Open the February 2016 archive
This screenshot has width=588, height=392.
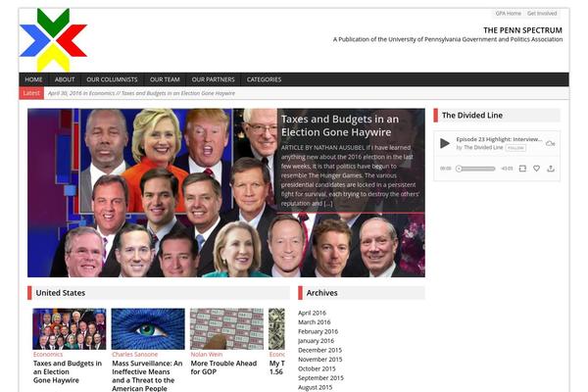point(318,331)
